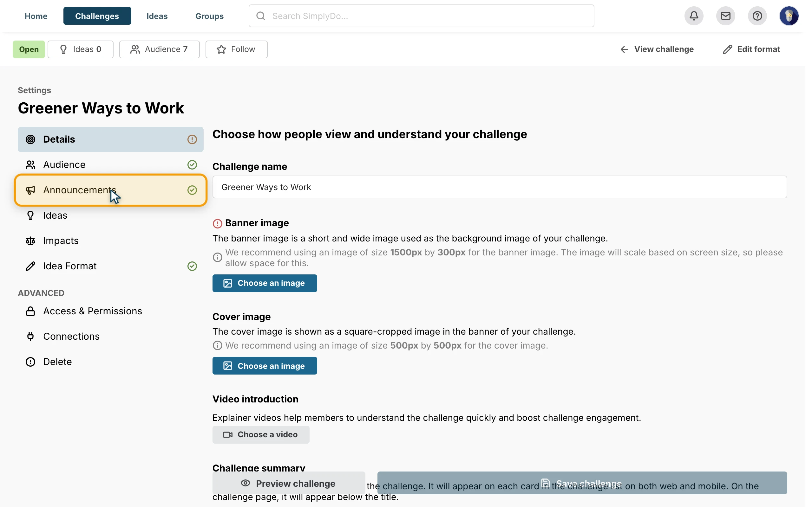Select Impacts in the settings sidebar
Image resolution: width=812 pixels, height=507 pixels.
(x=110, y=241)
